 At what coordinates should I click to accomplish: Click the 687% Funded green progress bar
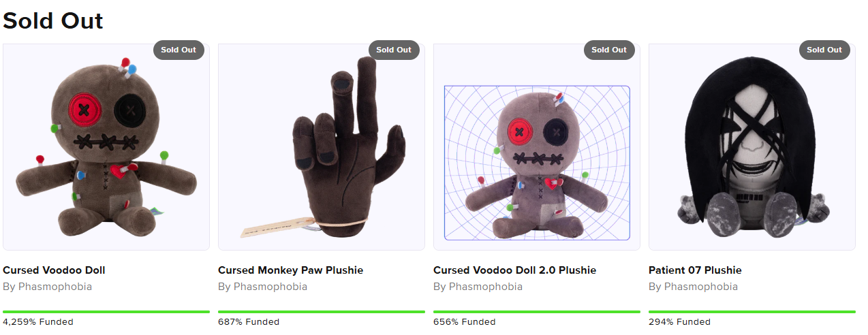click(322, 312)
